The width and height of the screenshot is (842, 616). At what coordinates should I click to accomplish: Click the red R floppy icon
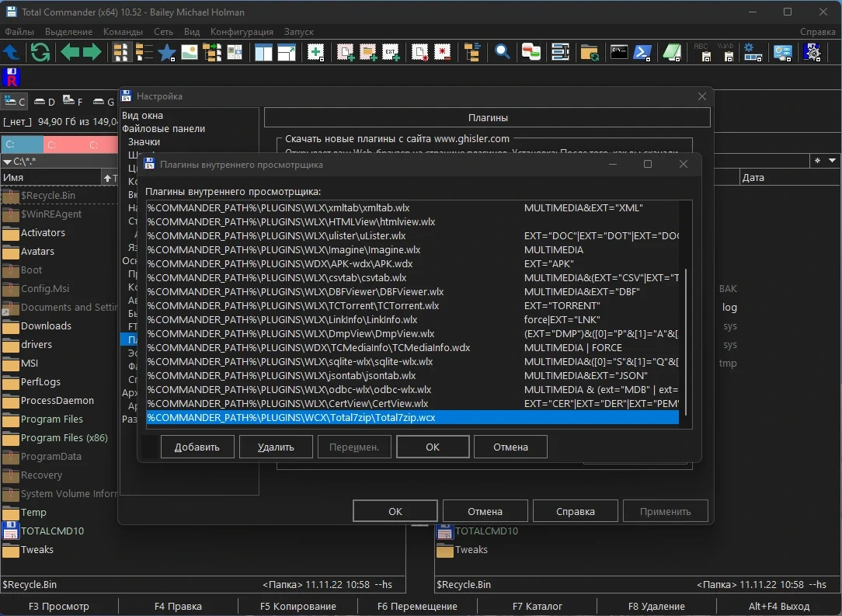pos(11,78)
